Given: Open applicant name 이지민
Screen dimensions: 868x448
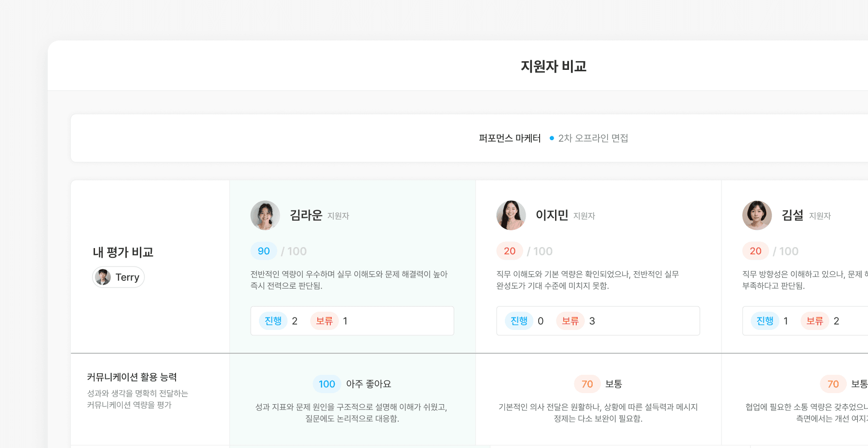Looking at the screenshot, I should pos(552,215).
